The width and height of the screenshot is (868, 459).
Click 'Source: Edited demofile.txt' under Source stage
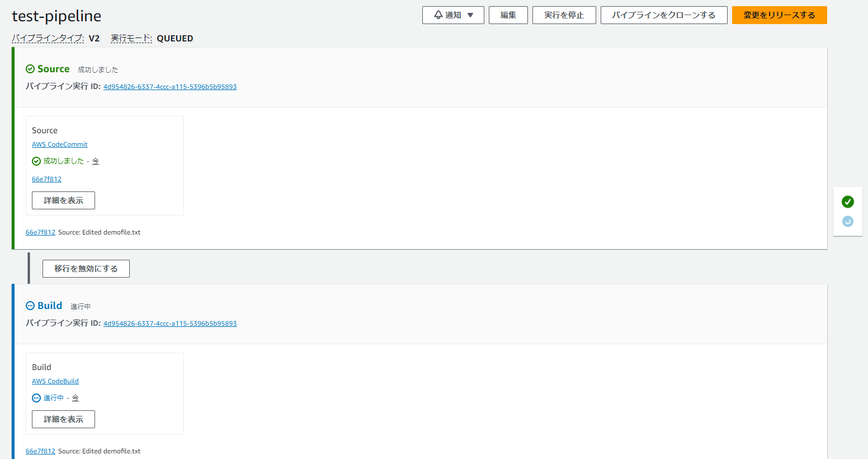coord(100,232)
